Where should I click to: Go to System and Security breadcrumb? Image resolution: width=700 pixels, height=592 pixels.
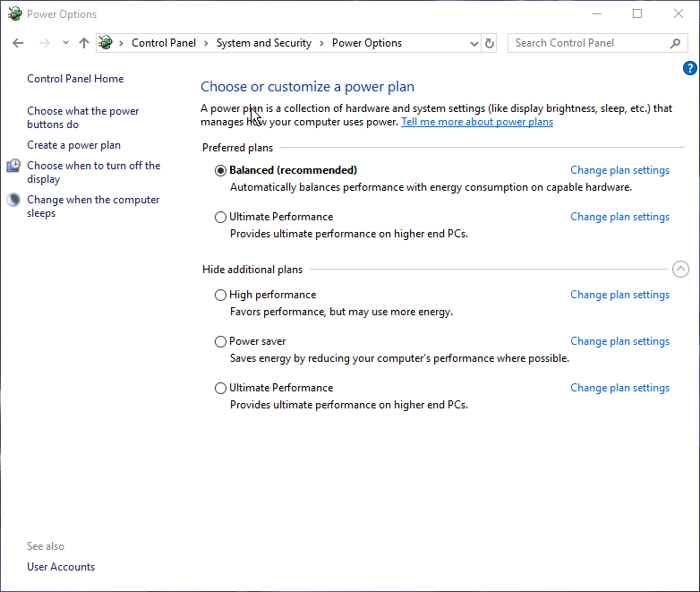point(263,43)
